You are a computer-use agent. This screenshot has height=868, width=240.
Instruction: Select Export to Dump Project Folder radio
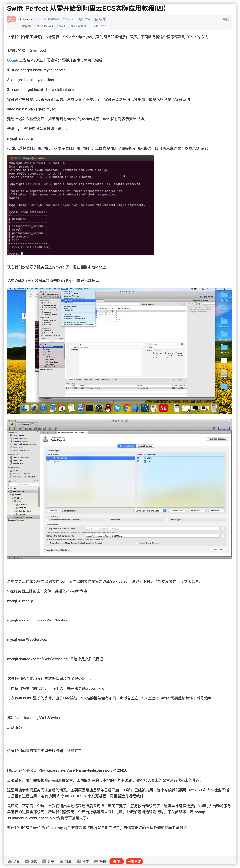(x=48, y=529)
